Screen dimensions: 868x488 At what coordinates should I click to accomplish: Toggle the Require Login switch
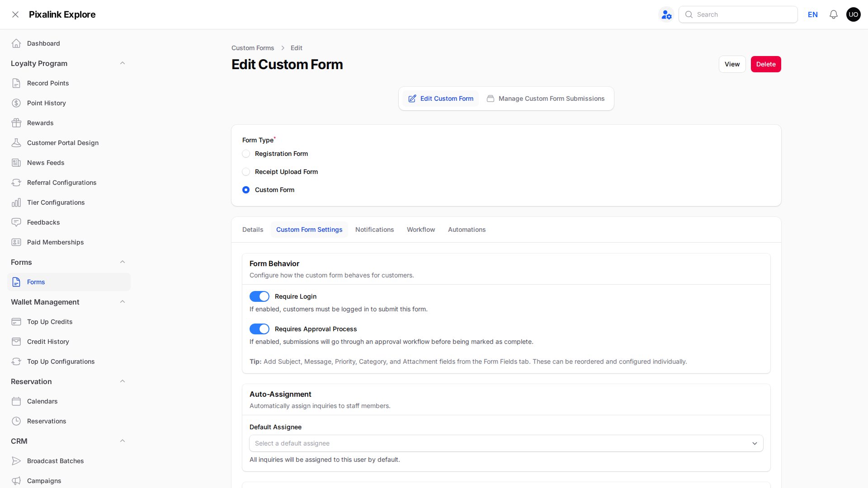tap(259, 296)
